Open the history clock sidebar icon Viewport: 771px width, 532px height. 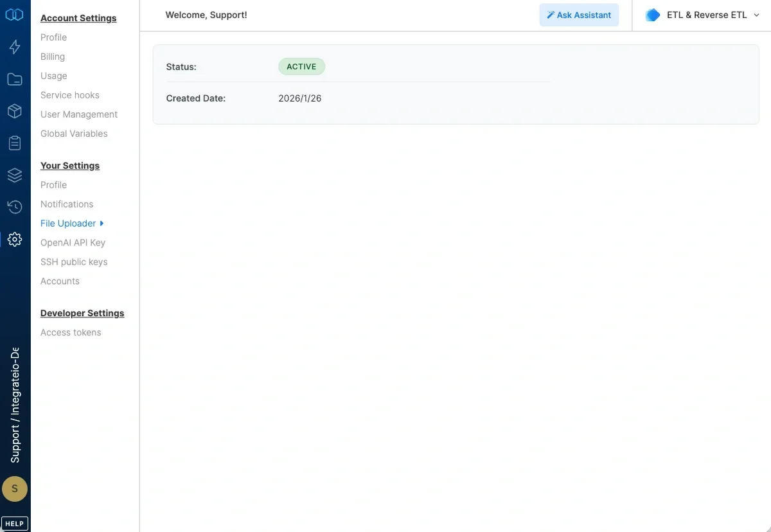pos(14,207)
